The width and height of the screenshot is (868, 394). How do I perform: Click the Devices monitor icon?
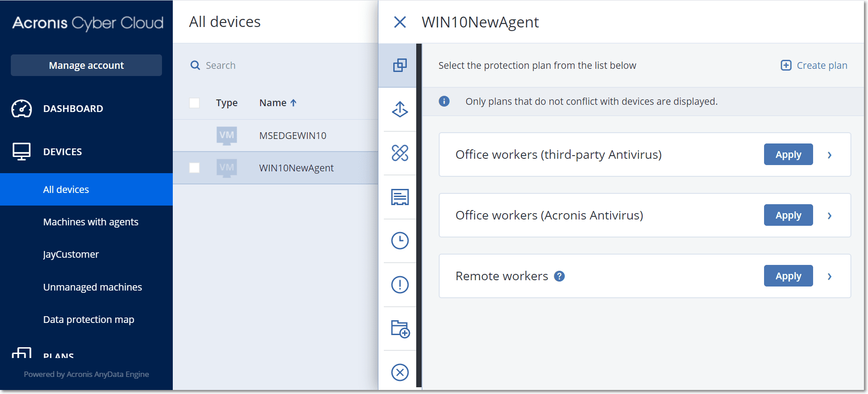pos(22,152)
